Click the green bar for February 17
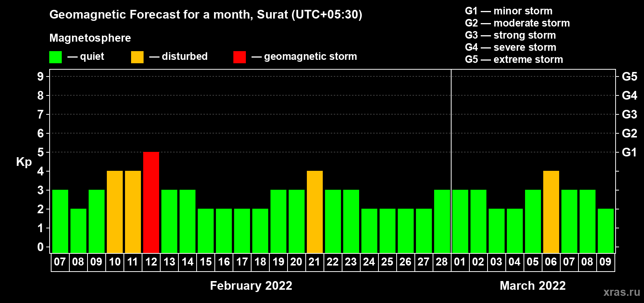The width and height of the screenshot is (644, 303). [x=242, y=231]
